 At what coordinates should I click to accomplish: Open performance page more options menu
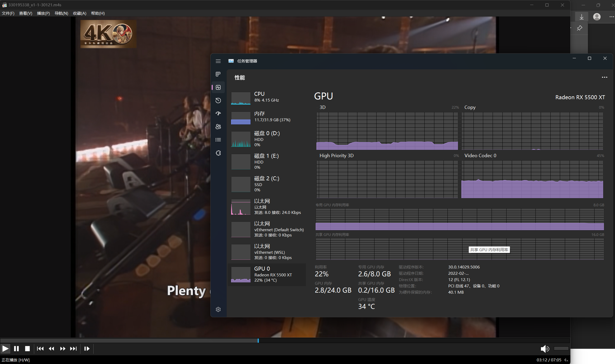pos(604,77)
